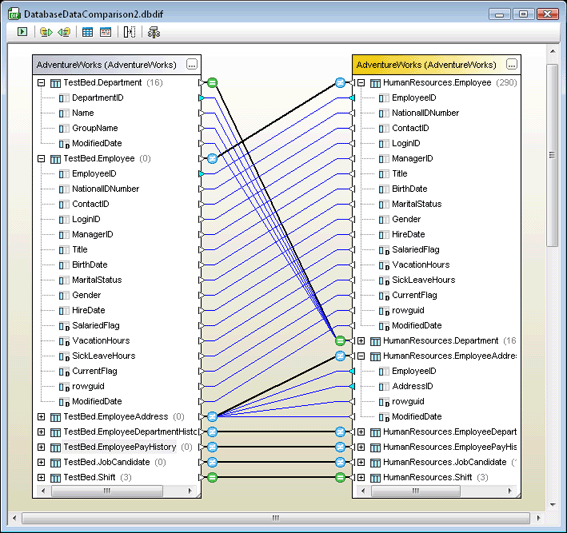Image resolution: width=567 pixels, height=533 pixels.
Task: Start the comparison with the green play icon
Action: click(x=22, y=32)
